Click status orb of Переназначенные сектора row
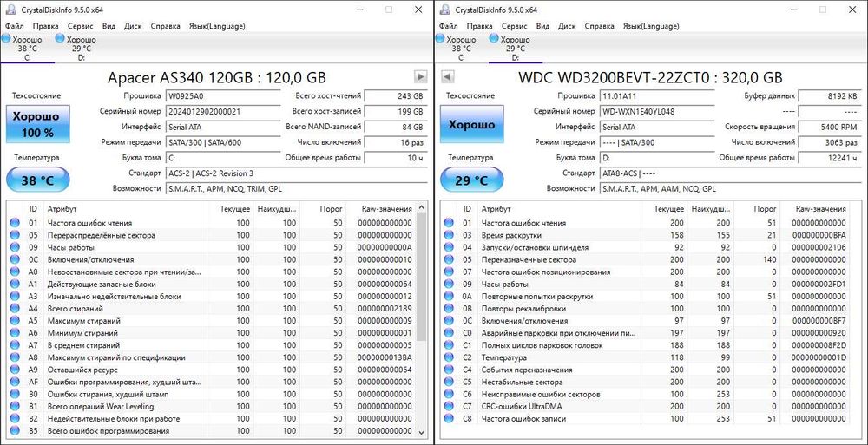The image size is (868, 445). click(x=449, y=259)
